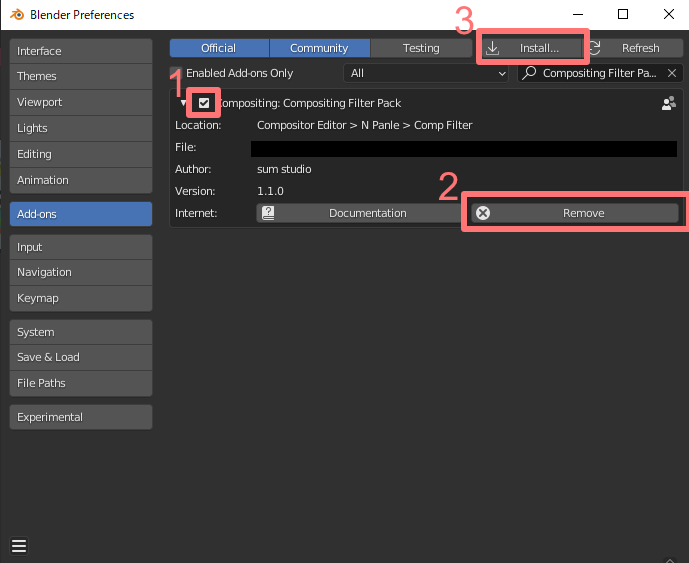Remove the Compositing Filter Pack add-on

[x=575, y=213]
